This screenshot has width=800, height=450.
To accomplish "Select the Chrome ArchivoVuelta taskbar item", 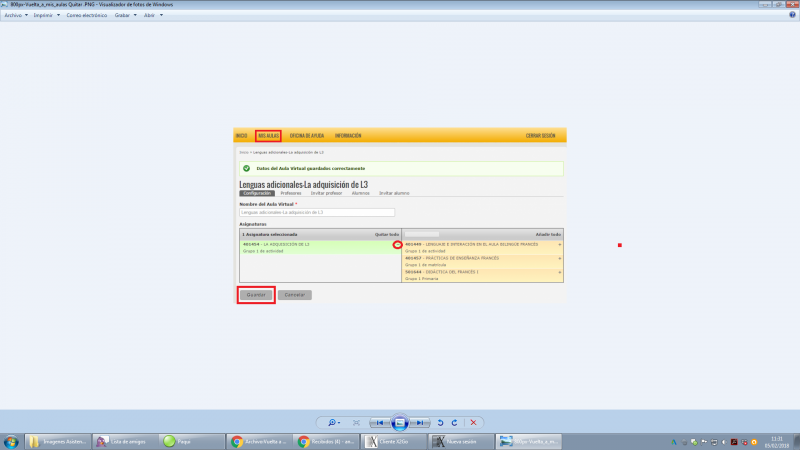I will [259, 441].
